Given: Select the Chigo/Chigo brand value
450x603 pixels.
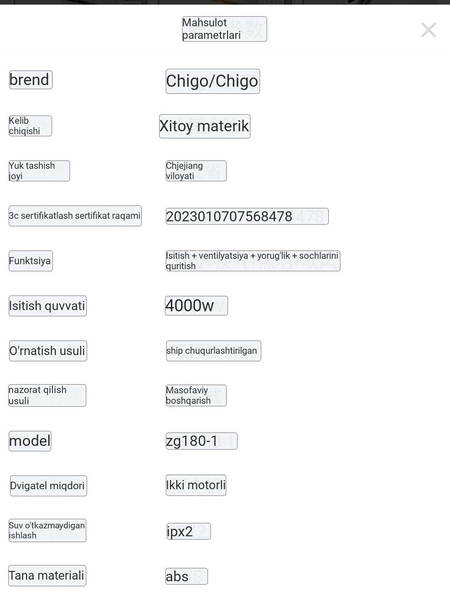Looking at the screenshot, I should pyautogui.click(x=213, y=81).
